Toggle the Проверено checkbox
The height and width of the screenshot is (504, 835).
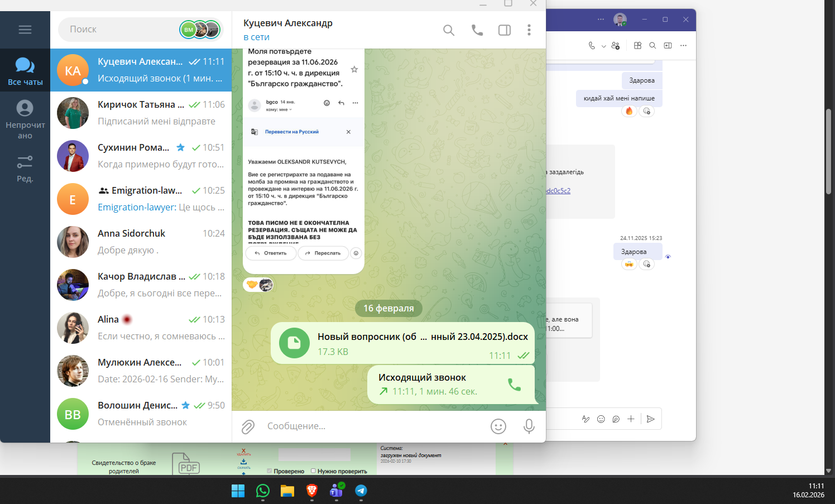click(270, 471)
